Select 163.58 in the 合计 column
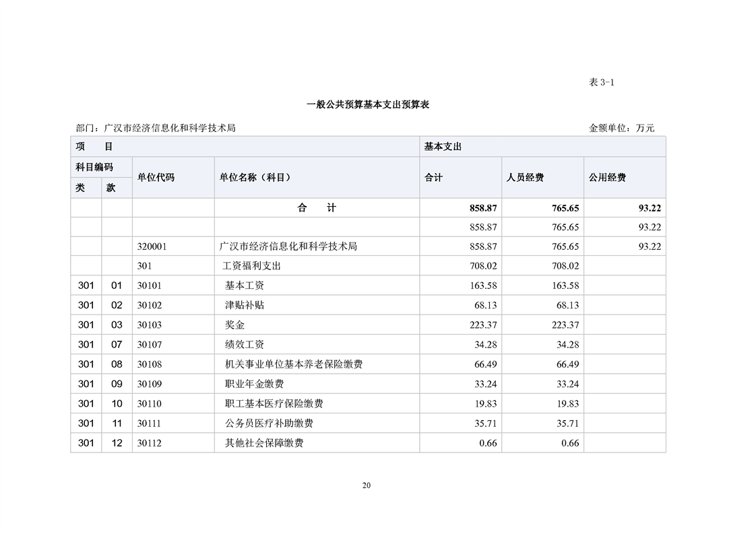Screen dimensions: 756x534 click(483, 286)
